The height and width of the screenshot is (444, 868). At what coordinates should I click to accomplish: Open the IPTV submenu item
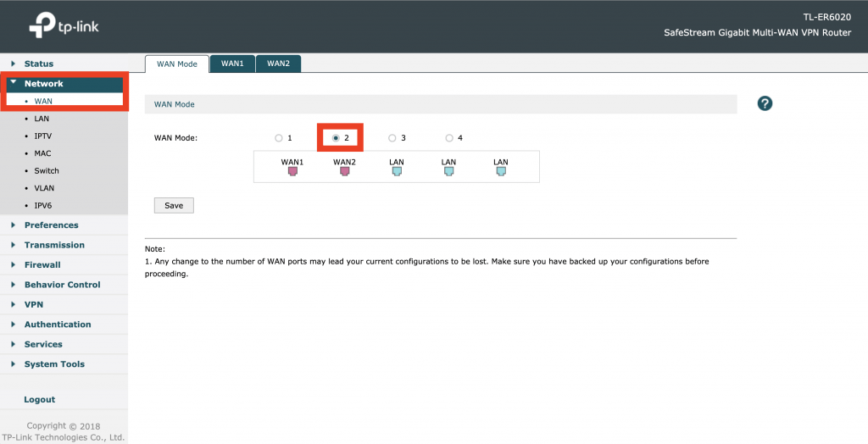[43, 136]
